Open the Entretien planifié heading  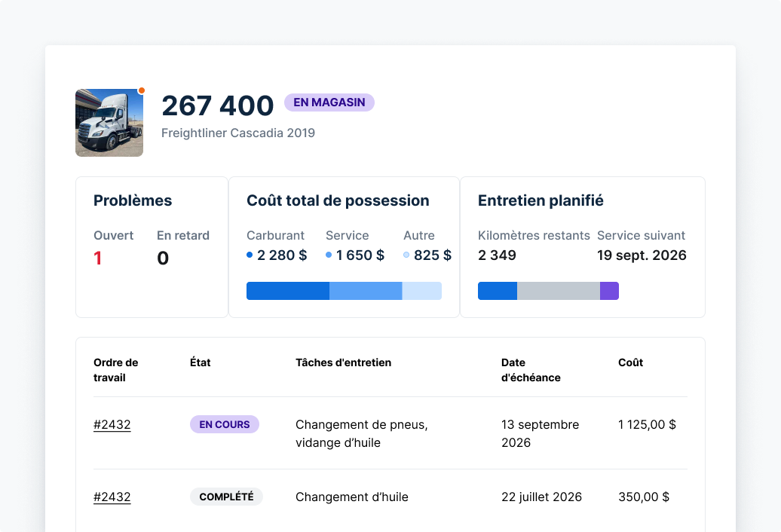tap(541, 200)
